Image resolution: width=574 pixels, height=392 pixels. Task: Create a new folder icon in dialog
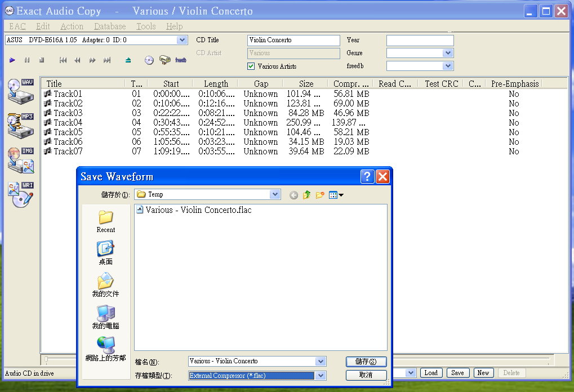[x=320, y=195]
